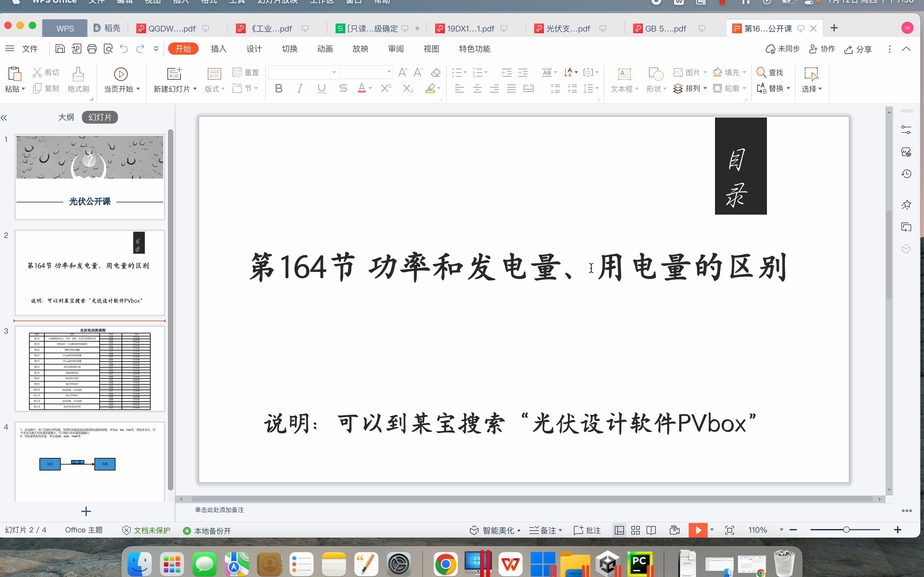Switch to the Outline panel tab
Screen dimensions: 924x577
click(66, 117)
